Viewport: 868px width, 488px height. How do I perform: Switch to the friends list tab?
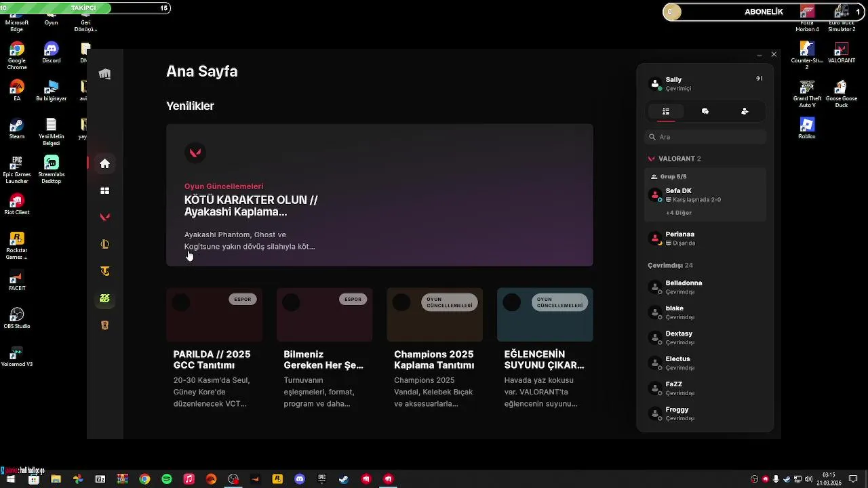(x=666, y=111)
